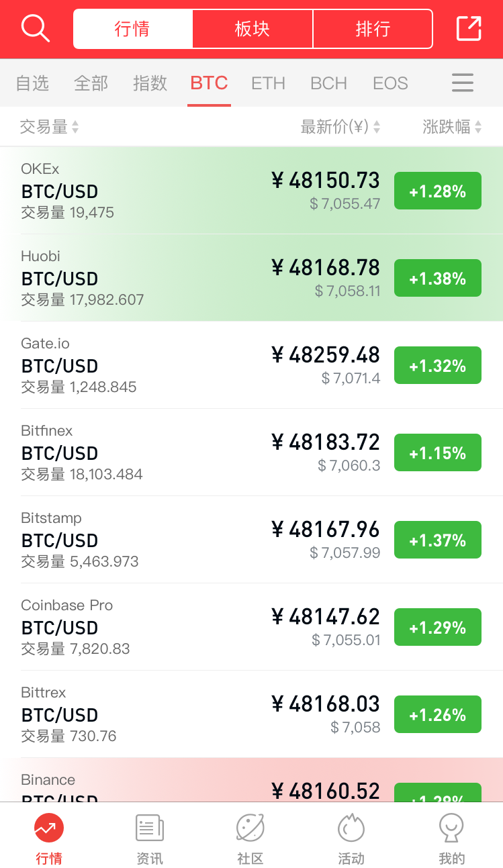Select 行情 chart icon in bottom bar

[x=49, y=828]
